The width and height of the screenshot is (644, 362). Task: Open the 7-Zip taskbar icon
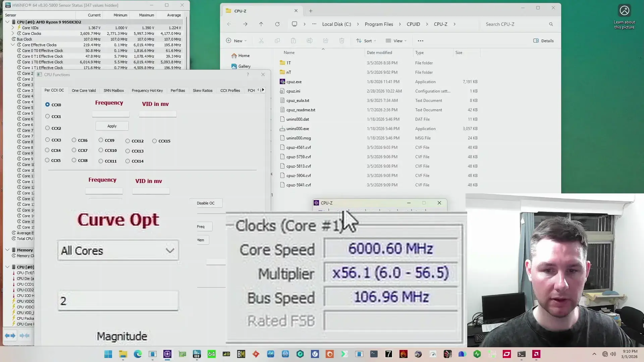389,354
